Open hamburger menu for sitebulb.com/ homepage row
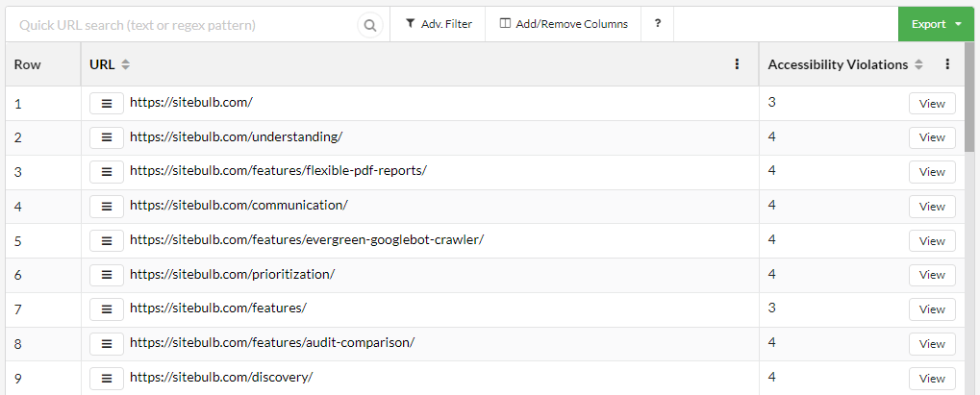This screenshot has width=980, height=395. tap(107, 103)
